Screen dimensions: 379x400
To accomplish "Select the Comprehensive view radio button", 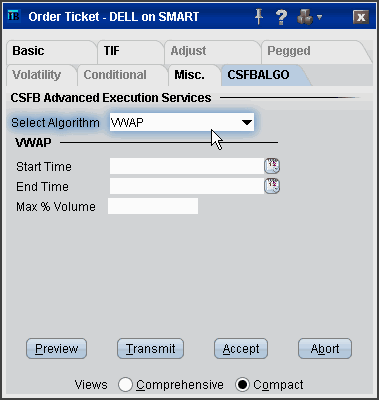I will [x=125, y=384].
